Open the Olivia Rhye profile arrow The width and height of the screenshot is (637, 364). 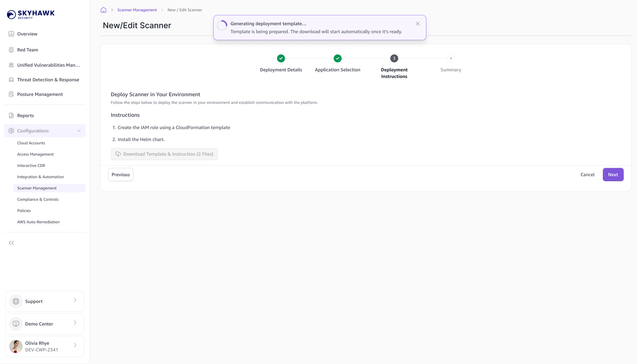click(x=75, y=345)
